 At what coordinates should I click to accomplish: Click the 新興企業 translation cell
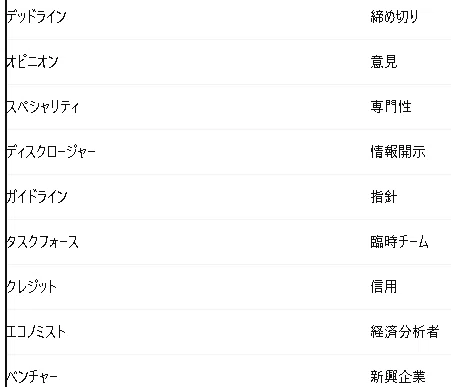click(398, 377)
